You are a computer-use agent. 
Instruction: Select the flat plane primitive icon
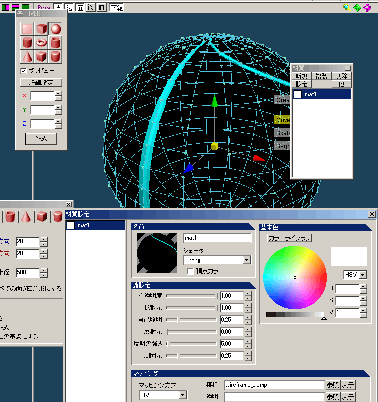coord(27,29)
